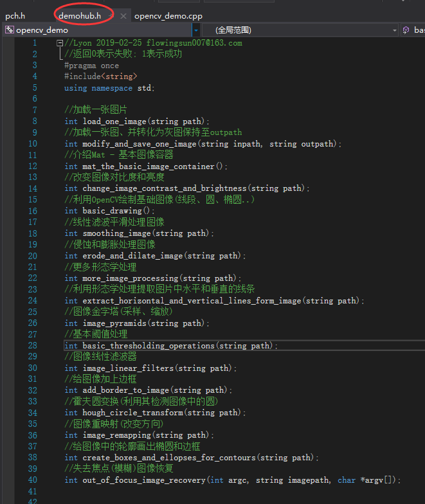Expand the 全局范围 scope dropdown

pyautogui.click(x=395, y=30)
